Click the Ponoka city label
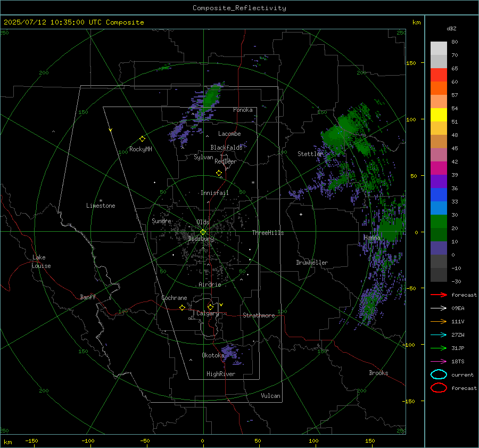Image resolution: width=479 pixels, height=448 pixels. click(243, 110)
